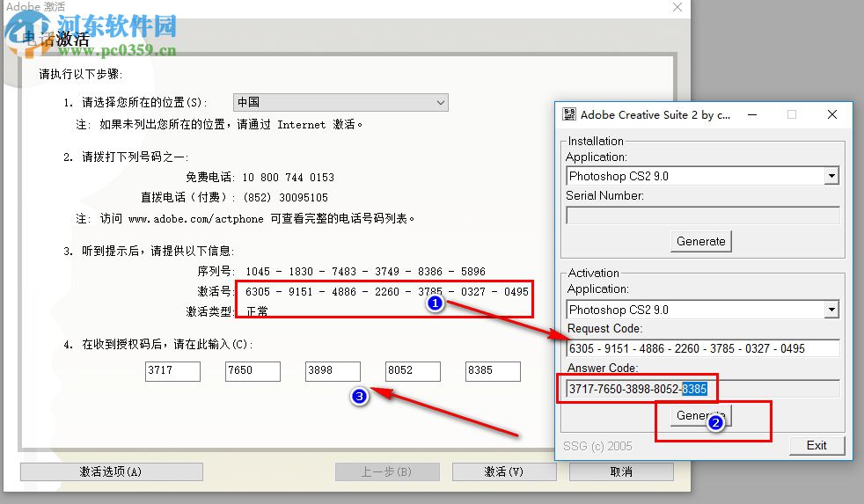
Task: Expand the Installation Application dropdown
Action: click(x=831, y=176)
